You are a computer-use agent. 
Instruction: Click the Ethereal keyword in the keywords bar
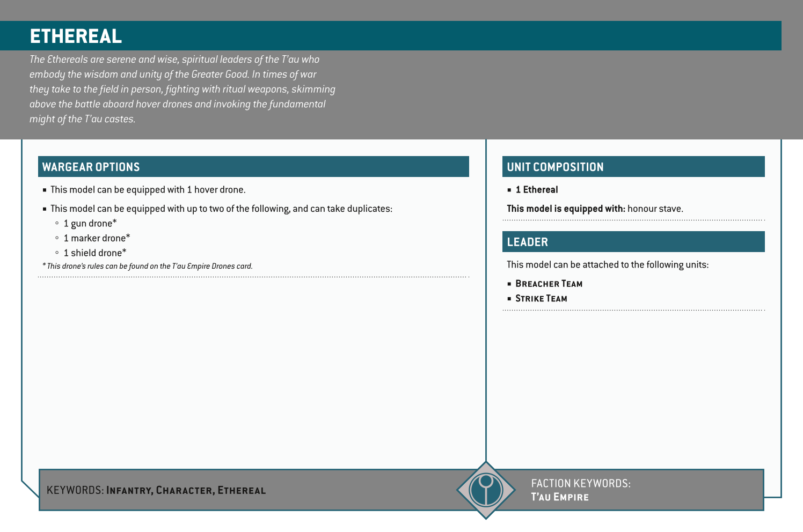[x=242, y=490]
